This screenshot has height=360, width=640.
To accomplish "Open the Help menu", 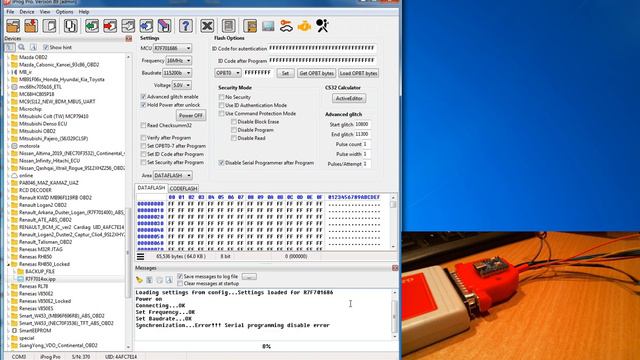I will pos(84,12).
